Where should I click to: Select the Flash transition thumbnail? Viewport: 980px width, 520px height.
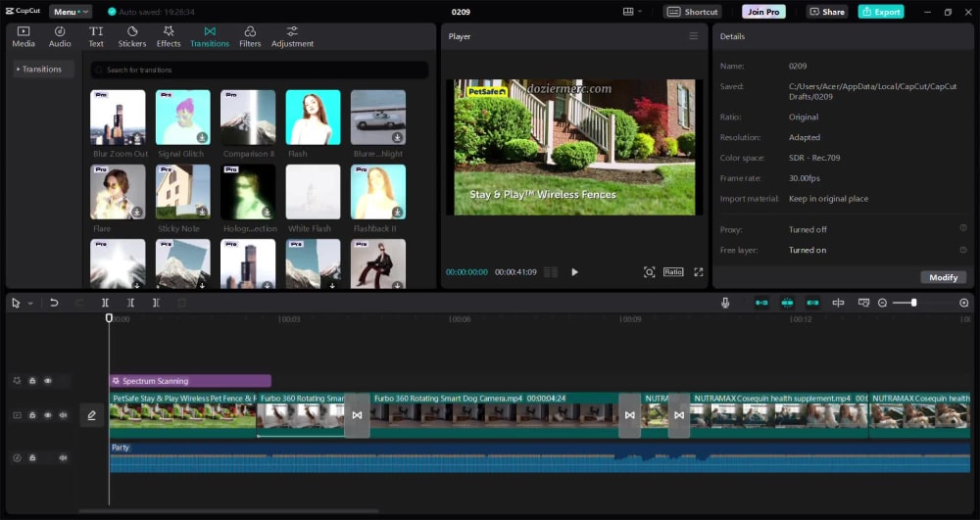pyautogui.click(x=314, y=118)
